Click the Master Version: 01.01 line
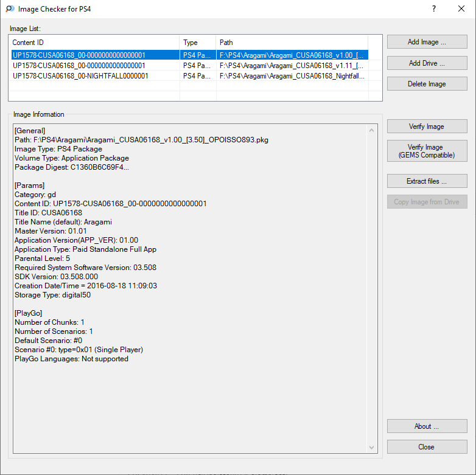This screenshot has width=476, height=475. click(51, 231)
